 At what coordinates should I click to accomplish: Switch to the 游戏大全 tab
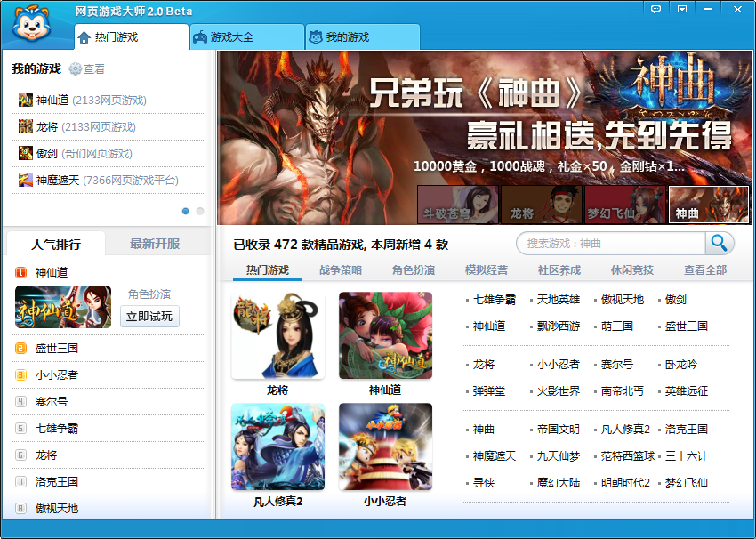[x=233, y=37]
